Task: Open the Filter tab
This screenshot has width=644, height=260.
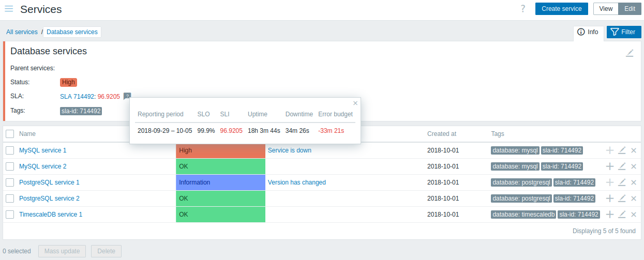Action: pyautogui.click(x=624, y=32)
